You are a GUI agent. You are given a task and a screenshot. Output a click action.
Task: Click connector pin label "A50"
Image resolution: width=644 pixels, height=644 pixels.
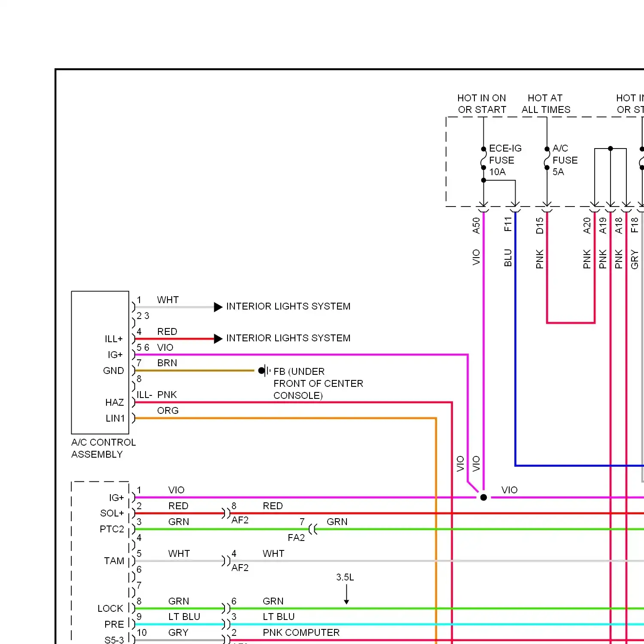[x=476, y=225]
